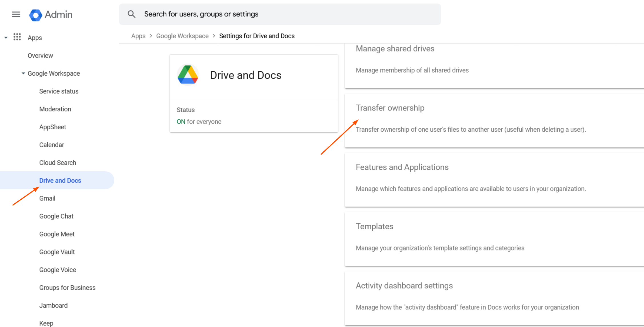Image resolution: width=644 pixels, height=327 pixels.
Task: Open Manage shared drives card
Action: 494,66
